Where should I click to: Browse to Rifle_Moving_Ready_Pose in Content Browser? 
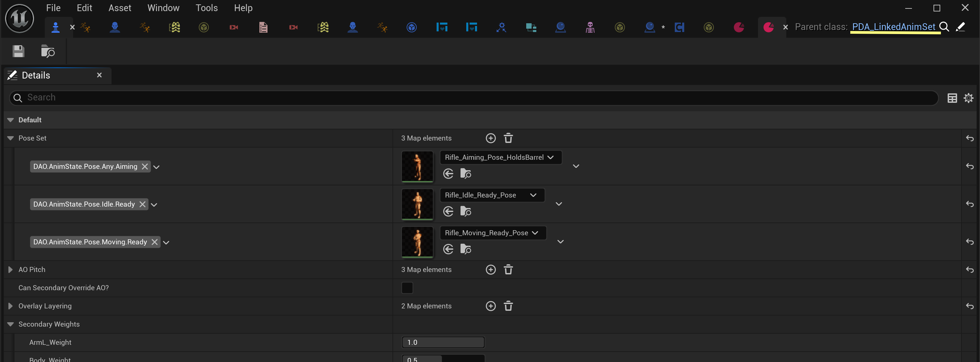[466, 249]
